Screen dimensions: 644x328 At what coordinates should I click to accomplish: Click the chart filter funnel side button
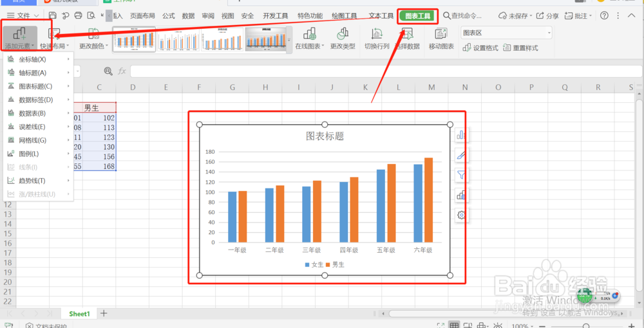(462, 175)
